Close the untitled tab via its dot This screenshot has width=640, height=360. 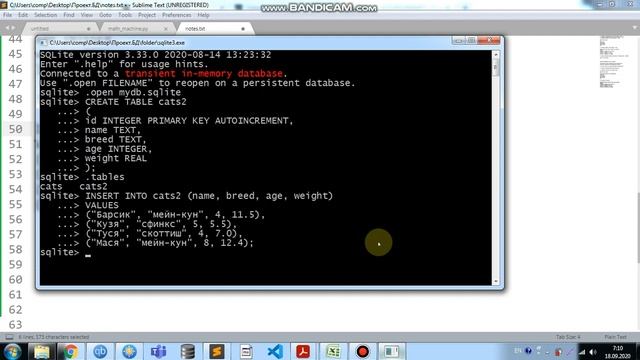click(89, 29)
